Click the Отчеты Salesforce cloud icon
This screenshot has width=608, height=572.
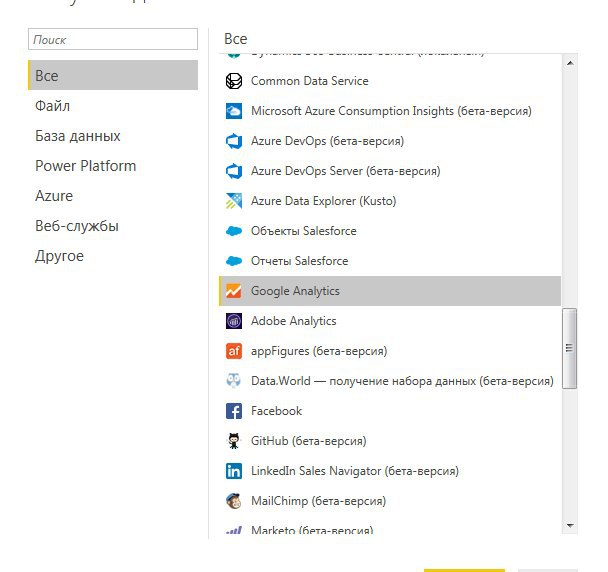point(234,261)
